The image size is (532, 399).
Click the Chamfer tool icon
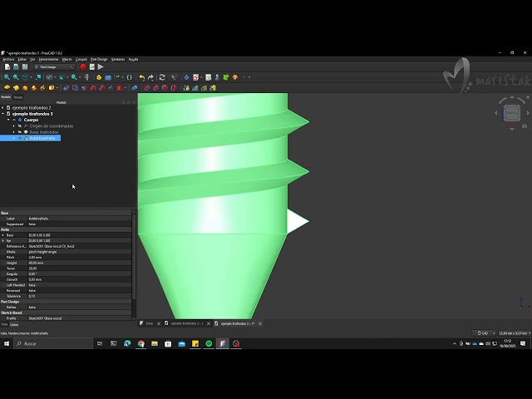point(155,88)
